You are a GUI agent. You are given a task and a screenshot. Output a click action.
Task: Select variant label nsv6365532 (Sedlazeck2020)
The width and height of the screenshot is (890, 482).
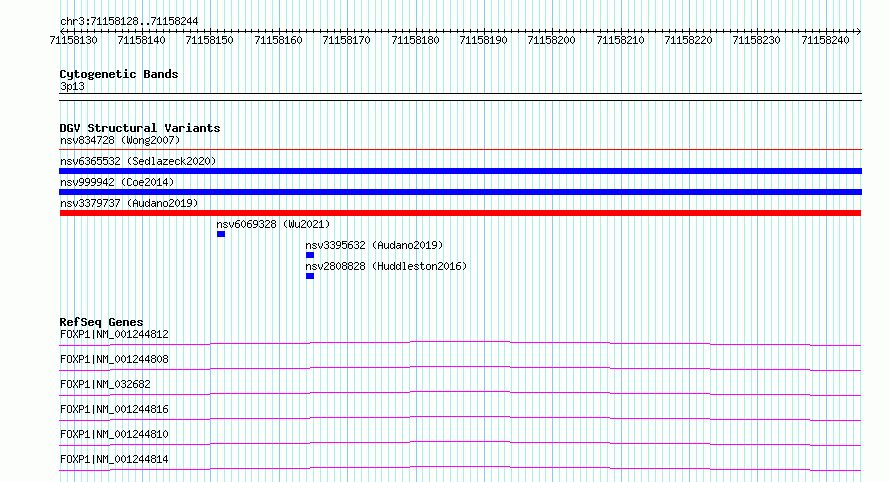pos(138,161)
